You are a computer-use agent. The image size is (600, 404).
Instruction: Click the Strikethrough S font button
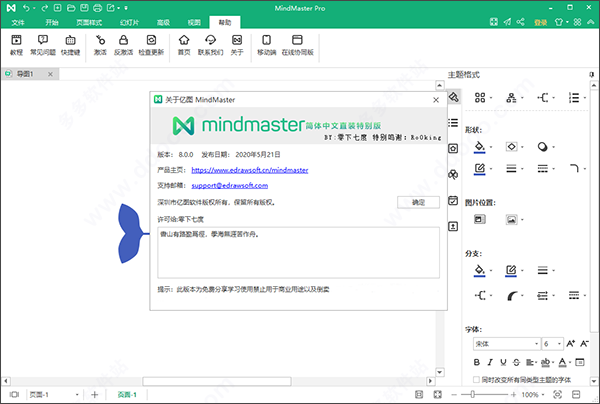coord(516,362)
